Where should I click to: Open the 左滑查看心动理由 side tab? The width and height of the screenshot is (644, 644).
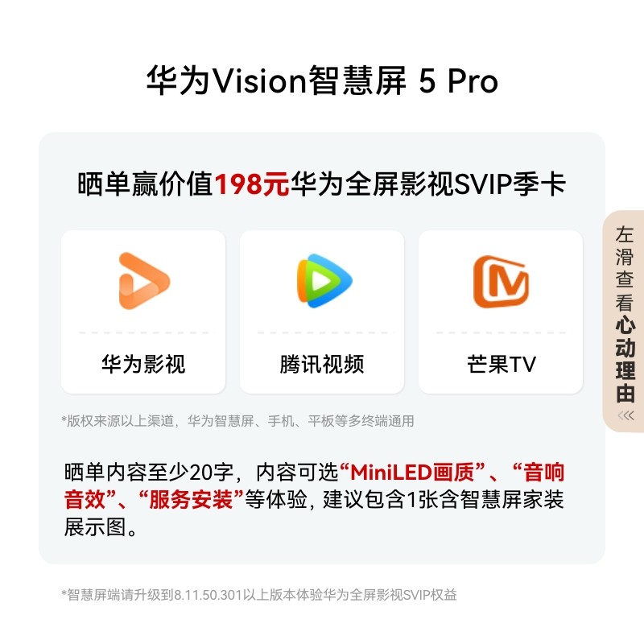coord(624,321)
